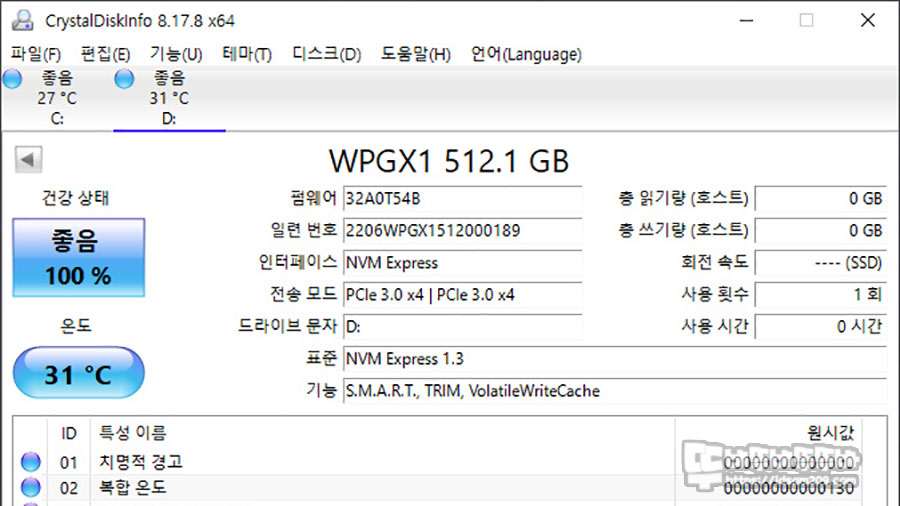Open the 파일(F) menu
The width and height of the screenshot is (900, 506).
pos(36,55)
